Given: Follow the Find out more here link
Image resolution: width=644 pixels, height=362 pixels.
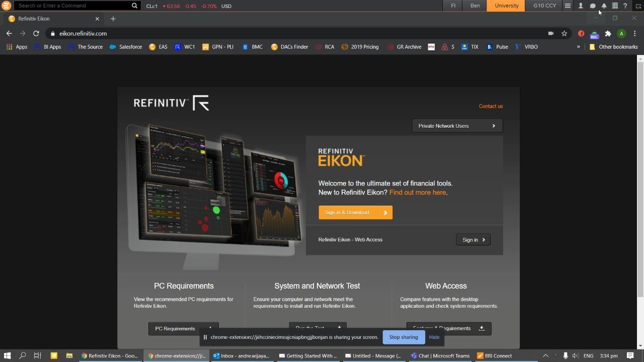Looking at the screenshot, I should click(x=417, y=193).
